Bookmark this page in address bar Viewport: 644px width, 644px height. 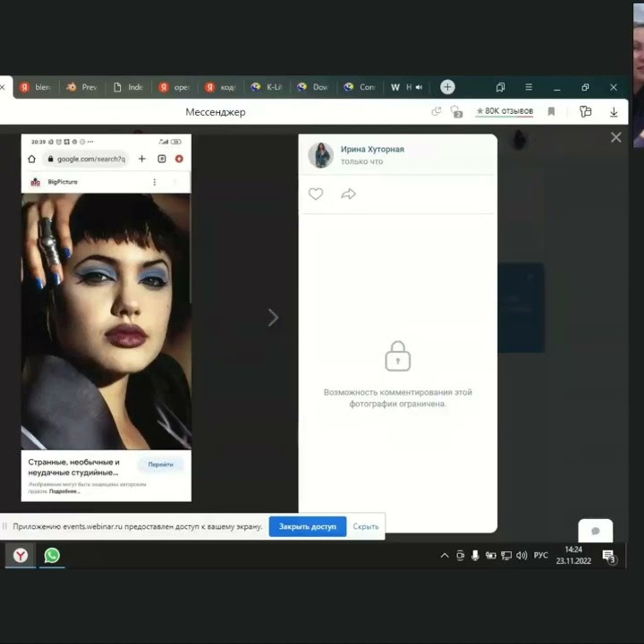[x=551, y=112]
